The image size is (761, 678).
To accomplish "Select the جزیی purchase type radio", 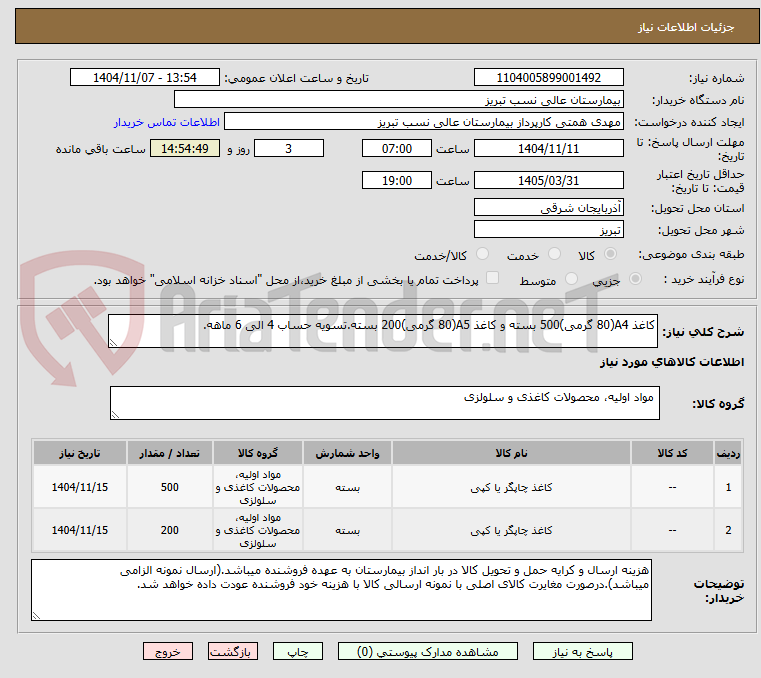I will pyautogui.click(x=635, y=279).
